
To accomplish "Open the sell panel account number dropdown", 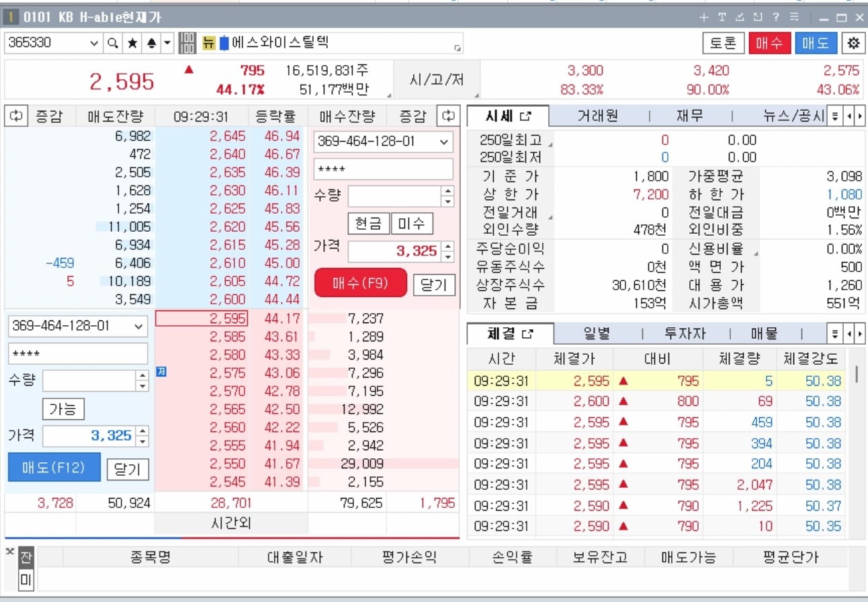I will point(139,327).
